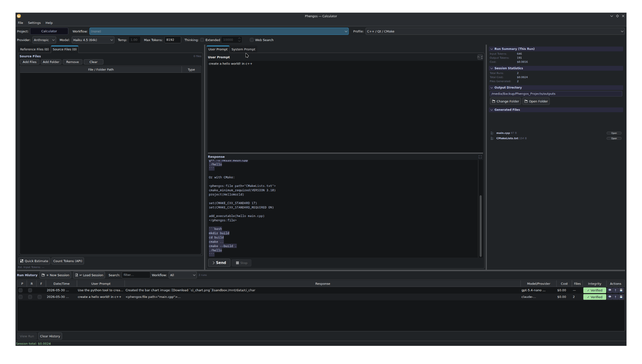This screenshot has width=642, height=364.
Task: Switch to the System Prompt tab
Action: [x=243, y=49]
